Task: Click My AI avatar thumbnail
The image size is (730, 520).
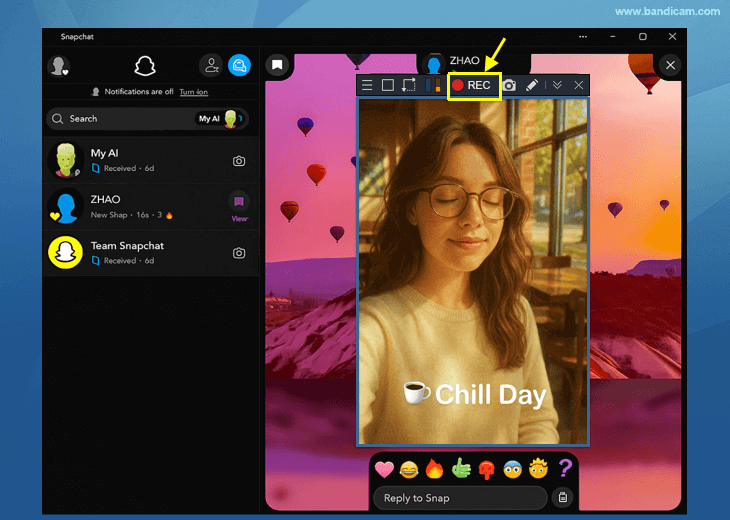Action: point(66,161)
